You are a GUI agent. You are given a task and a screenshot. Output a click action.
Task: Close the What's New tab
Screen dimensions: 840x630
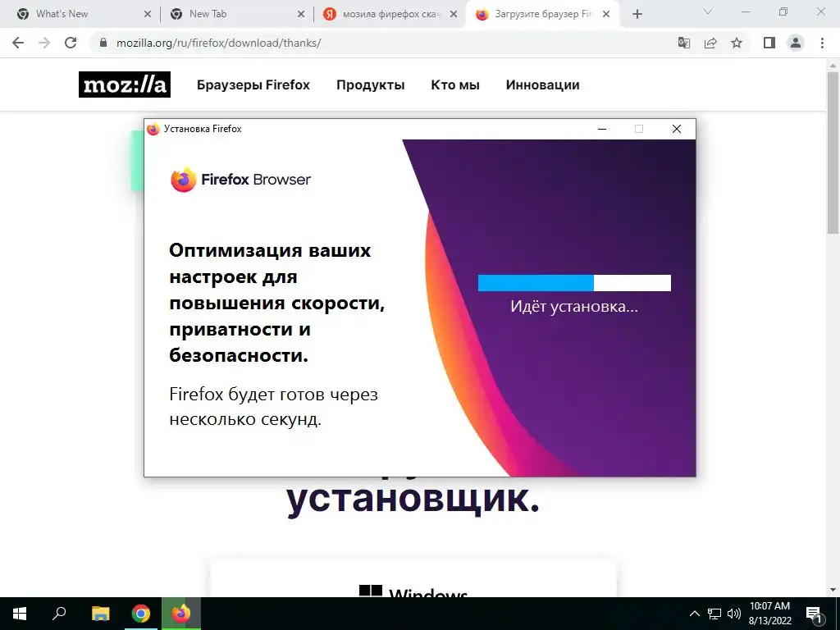point(148,15)
